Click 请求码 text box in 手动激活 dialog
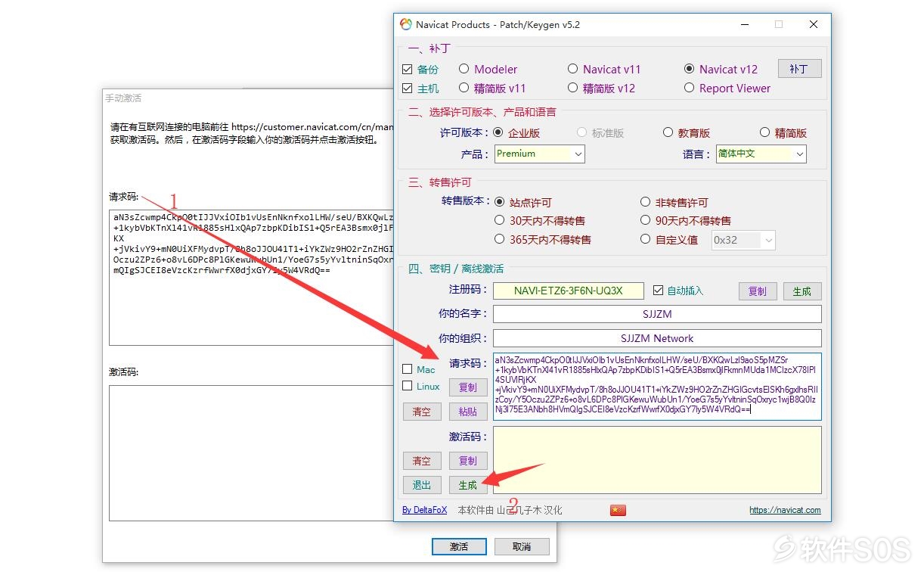The height and width of the screenshot is (572, 924). pyautogui.click(x=252, y=278)
